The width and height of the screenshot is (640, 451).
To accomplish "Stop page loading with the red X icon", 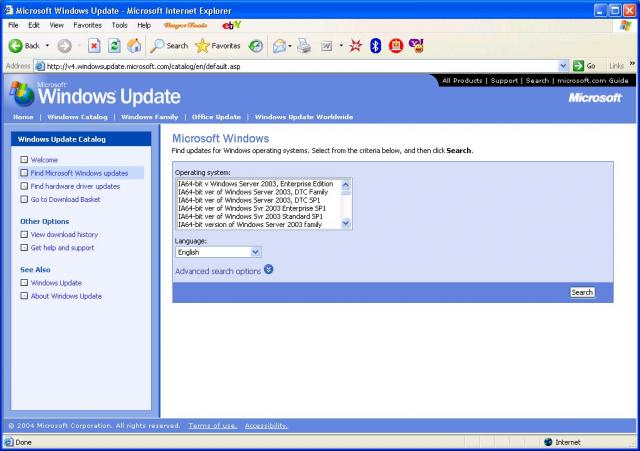I will pyautogui.click(x=94, y=46).
